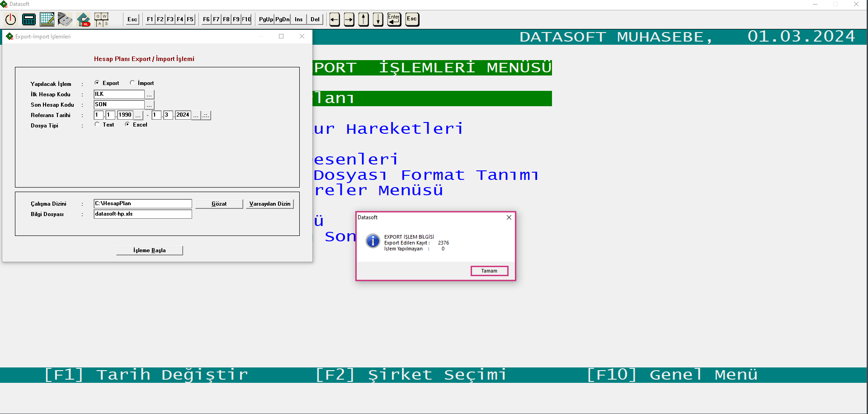Select Dosyası Format Tanımı menu item

coord(425,175)
